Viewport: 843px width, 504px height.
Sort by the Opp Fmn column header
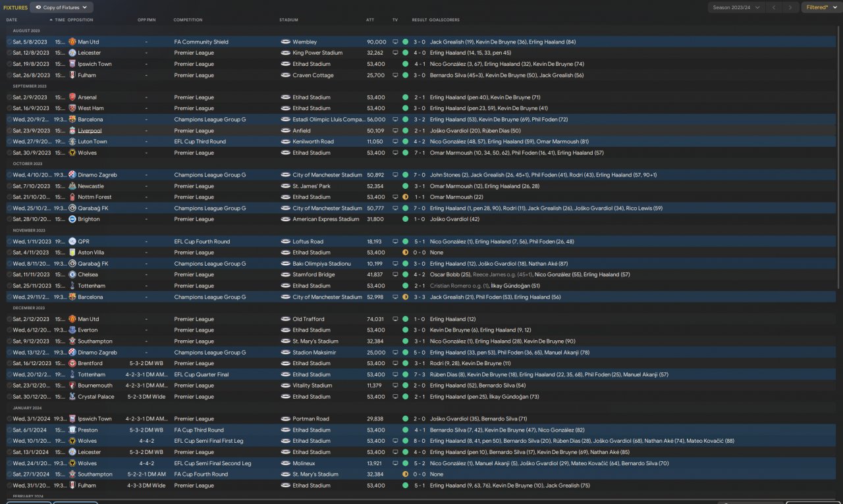(x=146, y=20)
